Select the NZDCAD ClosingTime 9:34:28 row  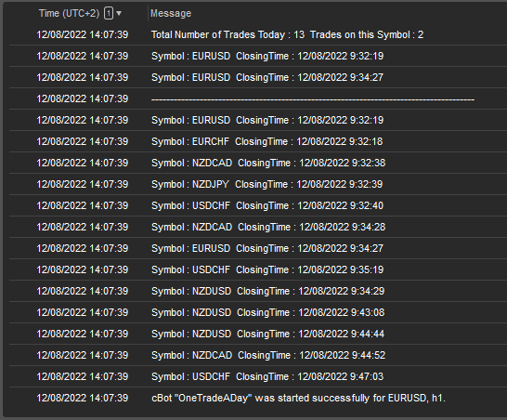click(258, 227)
